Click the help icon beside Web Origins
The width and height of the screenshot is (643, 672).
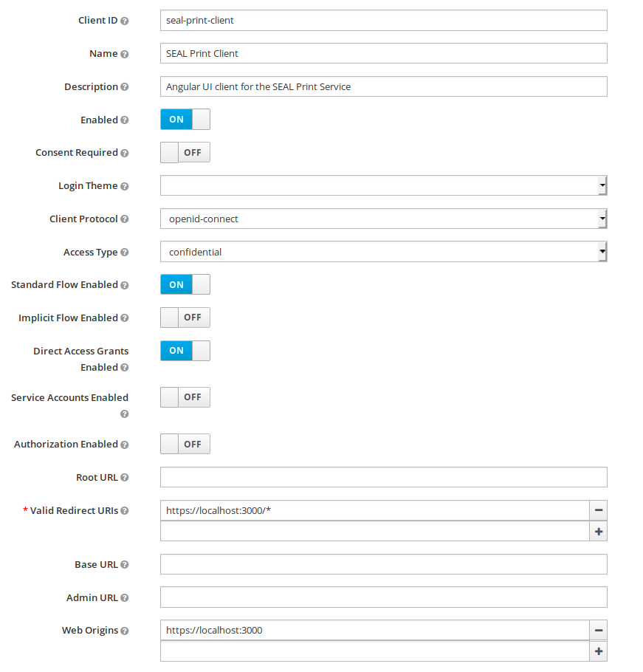tap(125, 631)
